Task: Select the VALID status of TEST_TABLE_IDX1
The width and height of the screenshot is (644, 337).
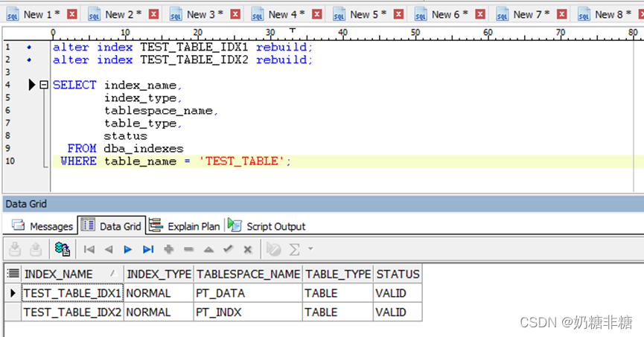Action: point(398,293)
